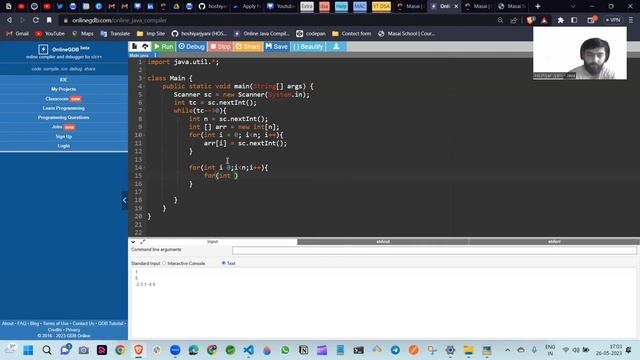Click the command line arguments field
The width and height of the screenshot is (640, 360).
pyautogui.click(x=434, y=250)
